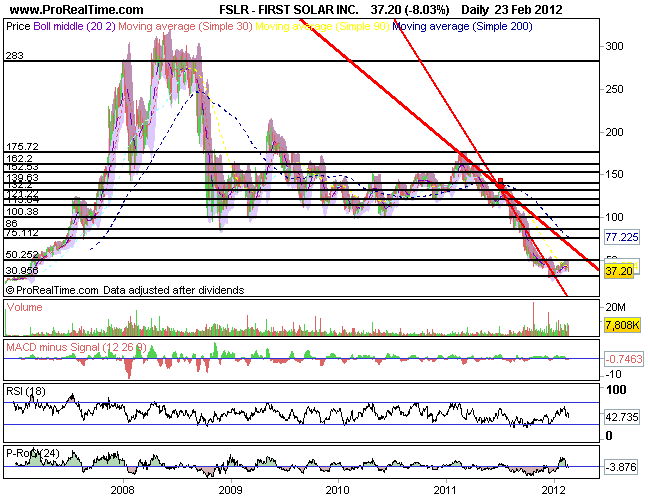The width and height of the screenshot is (650, 500).
Task: Click the yellow 37.20 current price box
Action: [x=619, y=271]
